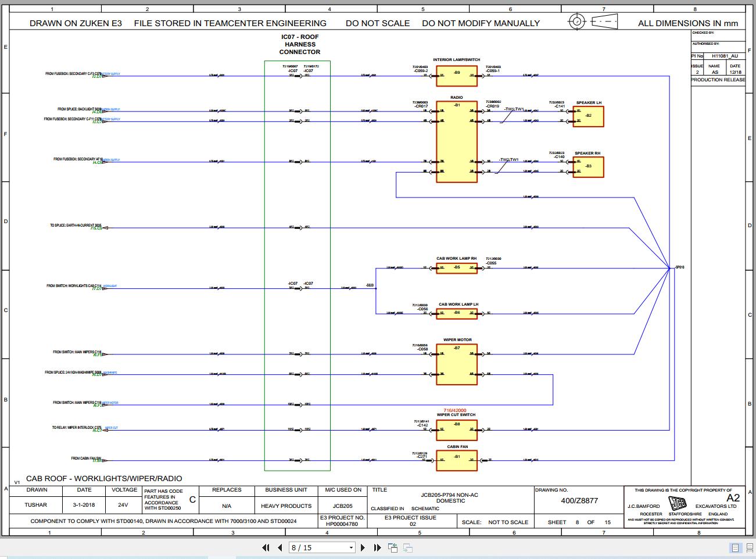Click 'CAB ROOF - WORKLIGHTS/WIPER/RADIO' sheet title

[x=104, y=478]
